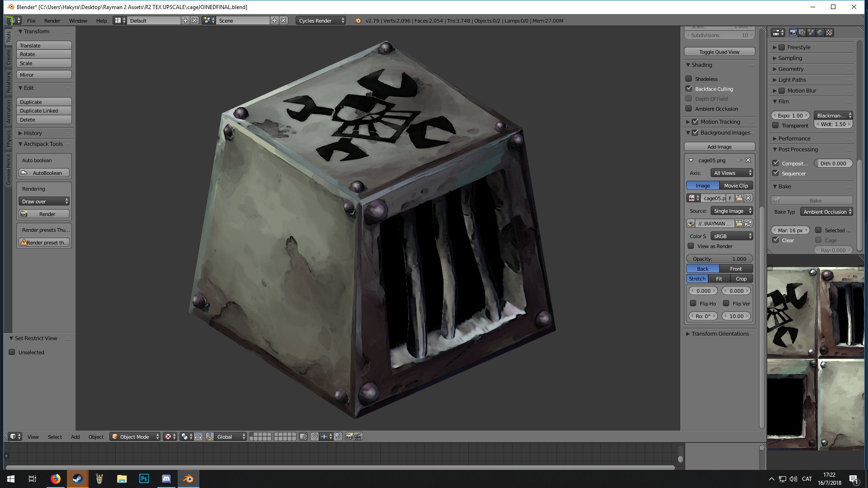The height and width of the screenshot is (488, 868).
Task: Disable Backface Culling
Action: click(x=689, y=89)
